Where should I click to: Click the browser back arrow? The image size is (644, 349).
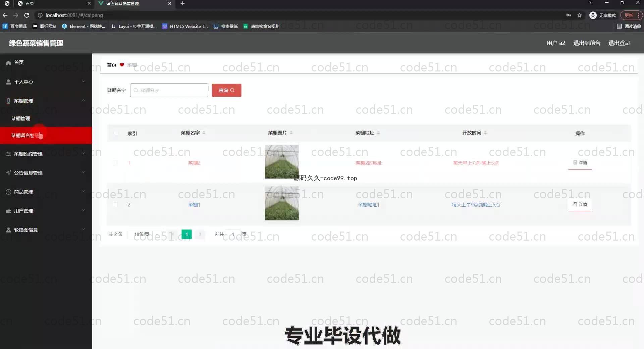click(5, 15)
